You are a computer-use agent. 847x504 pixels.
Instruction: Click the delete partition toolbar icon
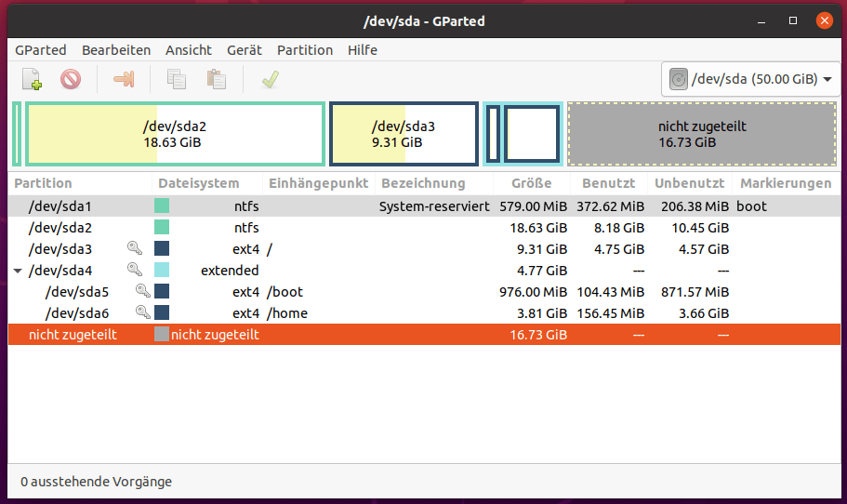pyautogui.click(x=71, y=80)
